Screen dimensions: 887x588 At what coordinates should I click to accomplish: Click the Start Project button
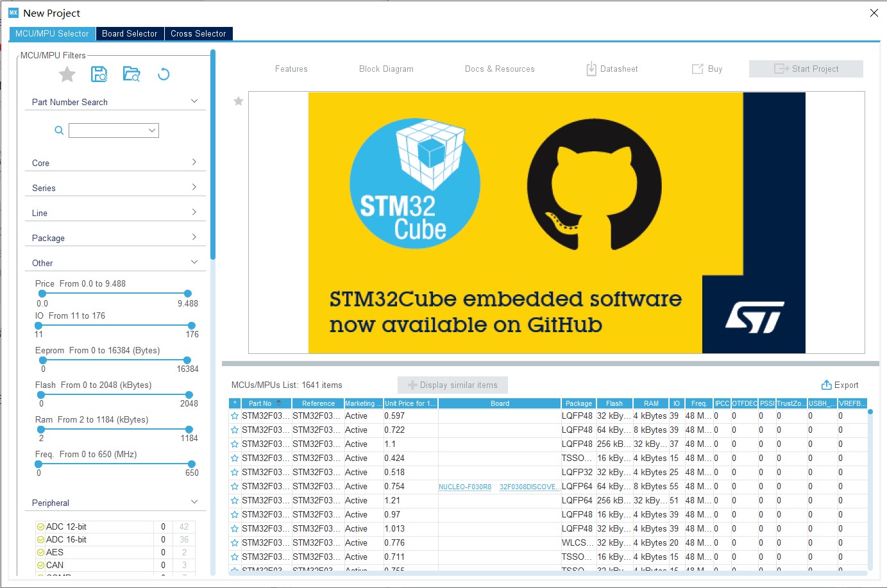coord(806,69)
